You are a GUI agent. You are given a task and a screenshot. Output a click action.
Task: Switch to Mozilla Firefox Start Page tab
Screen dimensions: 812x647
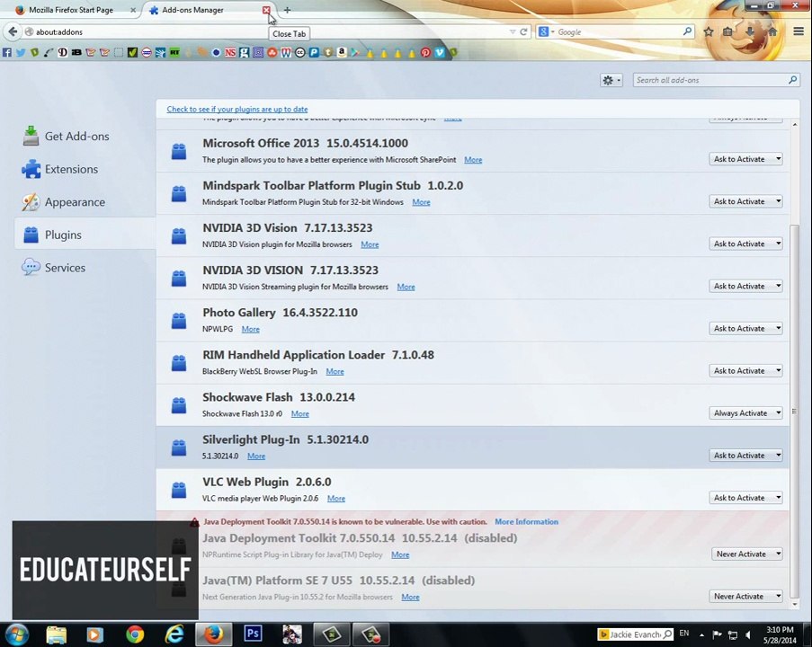pyautogui.click(x=71, y=10)
